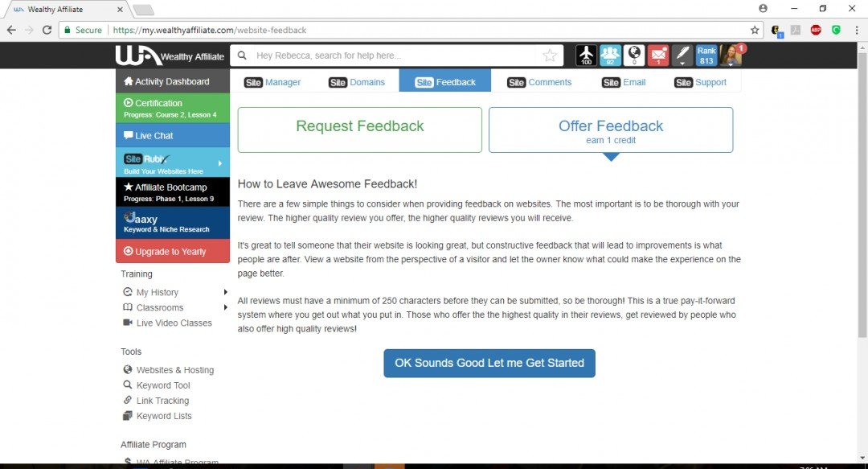
Task: Click the How to Leave Awesome Feedback heading
Action: (327, 184)
